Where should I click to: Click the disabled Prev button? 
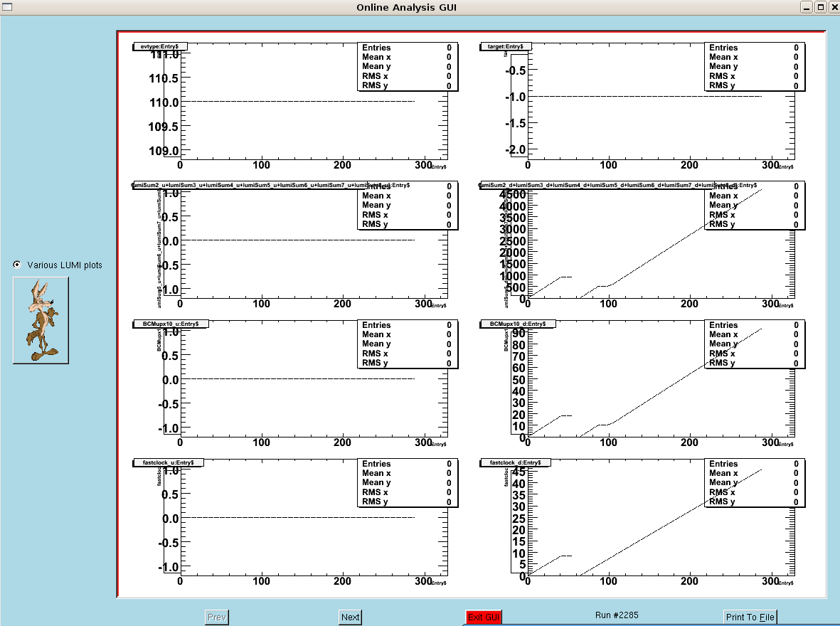(x=216, y=617)
